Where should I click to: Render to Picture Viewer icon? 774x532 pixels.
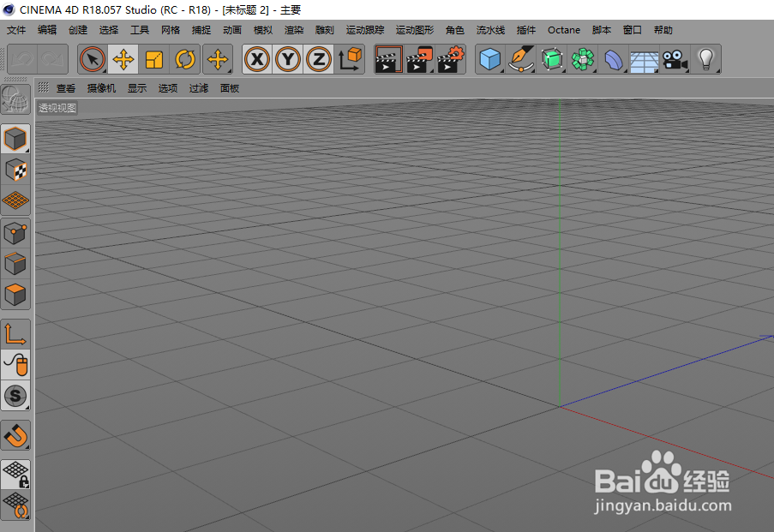420,60
